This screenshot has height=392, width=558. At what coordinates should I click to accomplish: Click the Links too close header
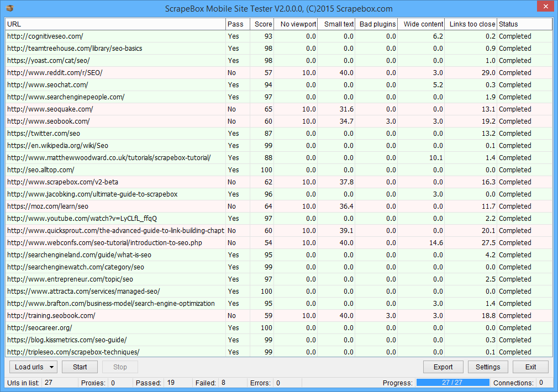click(471, 24)
